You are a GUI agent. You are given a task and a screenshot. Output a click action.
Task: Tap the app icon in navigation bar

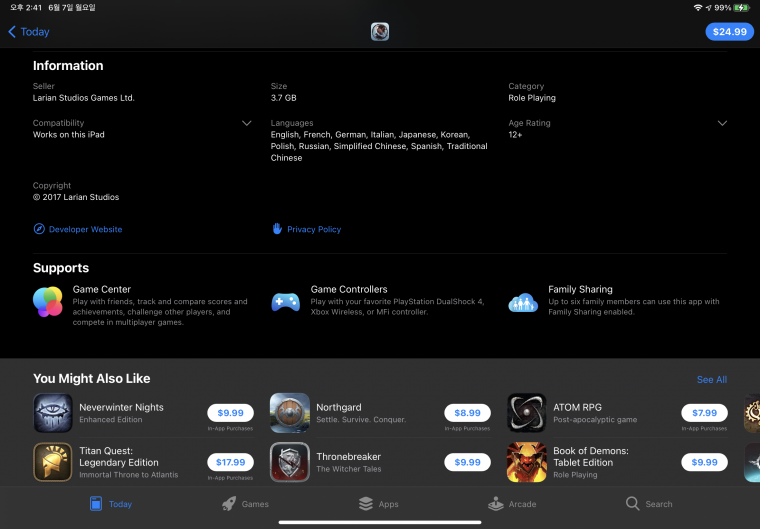(x=380, y=32)
